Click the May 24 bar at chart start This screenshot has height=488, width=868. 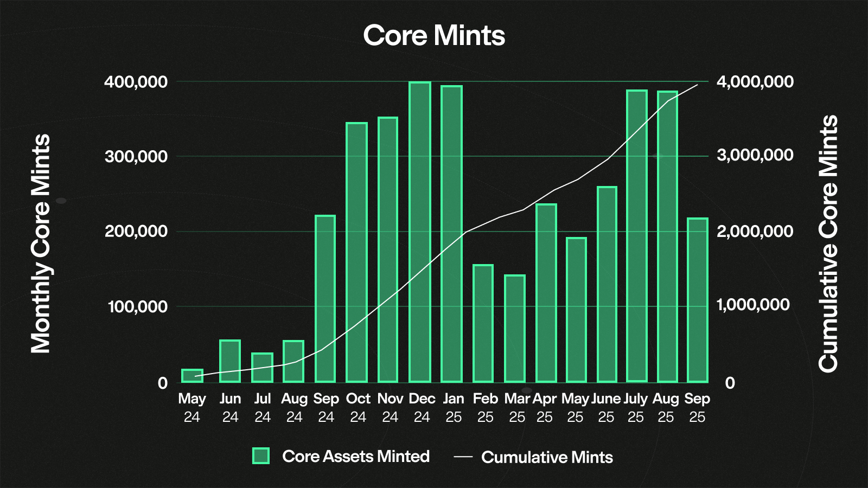pos(192,376)
